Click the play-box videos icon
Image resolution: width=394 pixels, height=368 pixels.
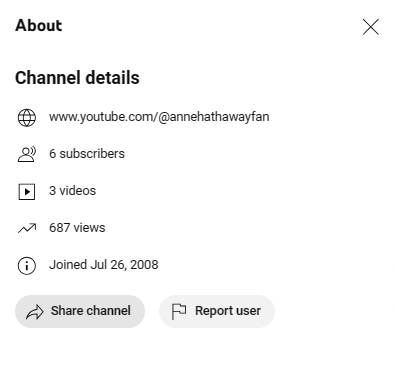[x=27, y=192]
